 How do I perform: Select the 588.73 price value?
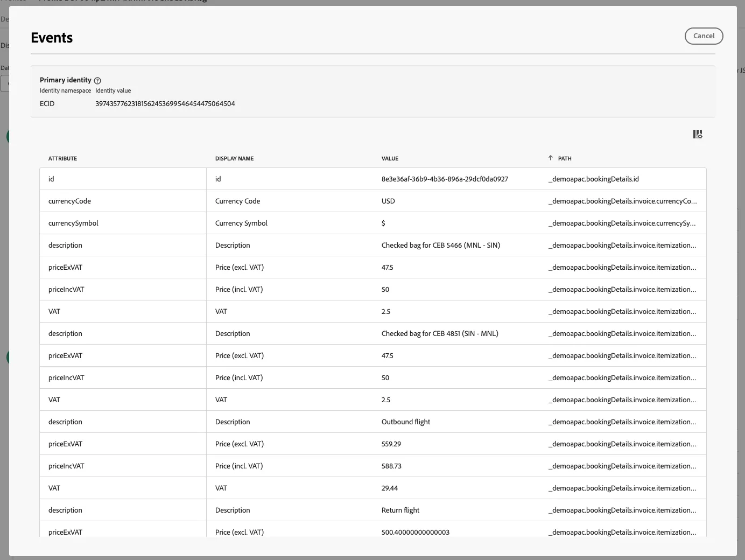(391, 466)
